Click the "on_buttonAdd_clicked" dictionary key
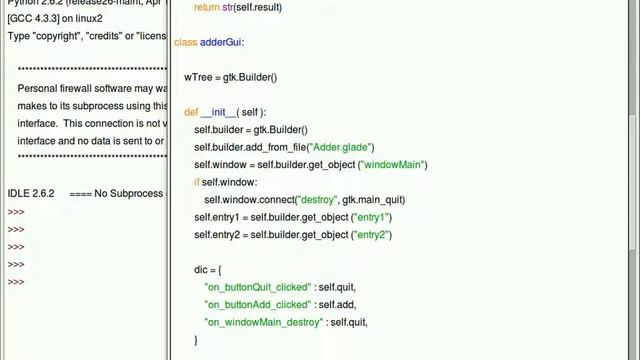Screen dimensions: 640x360 [258, 305]
